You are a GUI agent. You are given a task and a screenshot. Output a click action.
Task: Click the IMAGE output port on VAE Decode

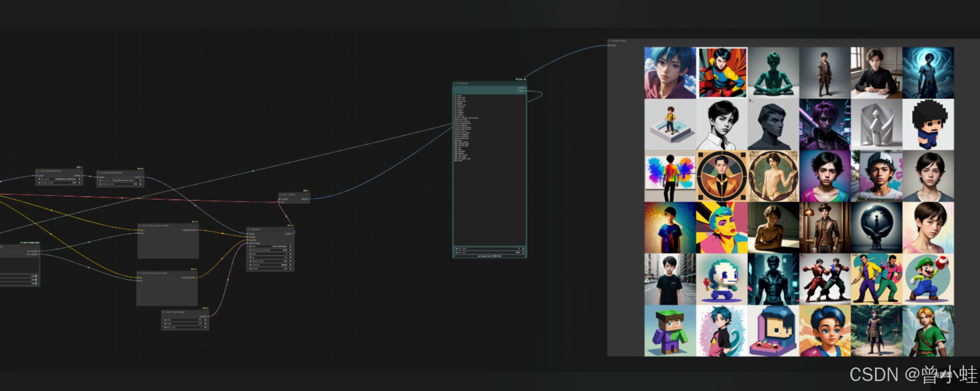coord(309,199)
